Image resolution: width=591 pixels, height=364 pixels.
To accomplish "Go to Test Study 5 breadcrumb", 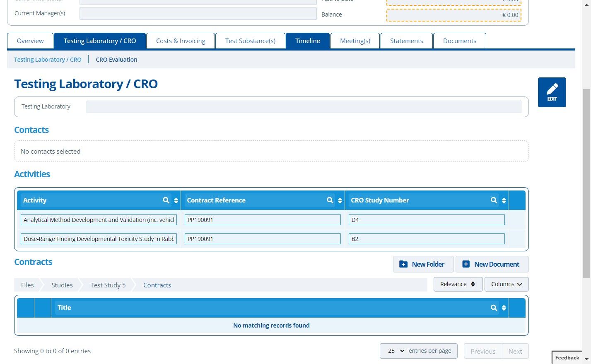I will pyautogui.click(x=108, y=285).
